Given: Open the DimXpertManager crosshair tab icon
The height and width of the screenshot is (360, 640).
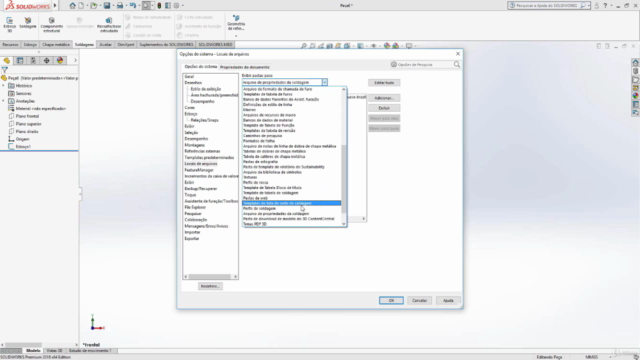Looking at the screenshot, I should point(47,60).
